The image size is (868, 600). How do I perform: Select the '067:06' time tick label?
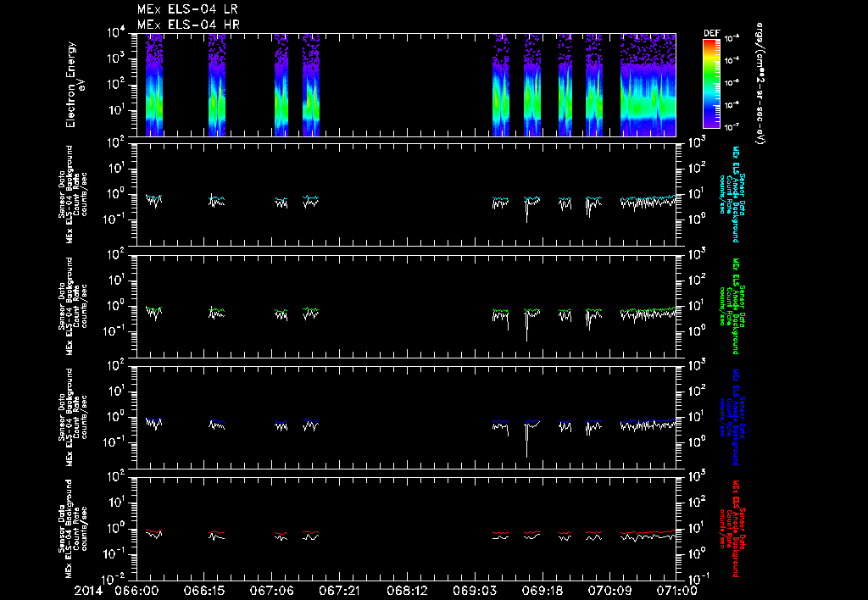[271, 591]
